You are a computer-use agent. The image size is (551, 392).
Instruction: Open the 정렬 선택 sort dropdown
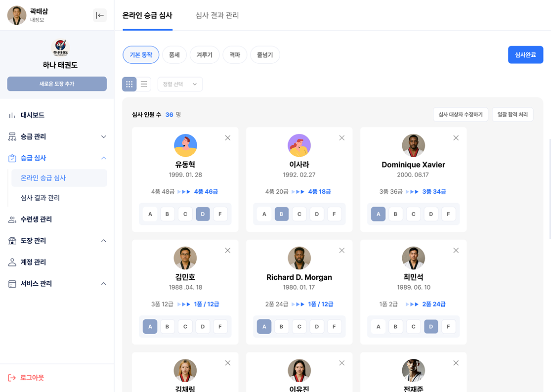pos(180,84)
